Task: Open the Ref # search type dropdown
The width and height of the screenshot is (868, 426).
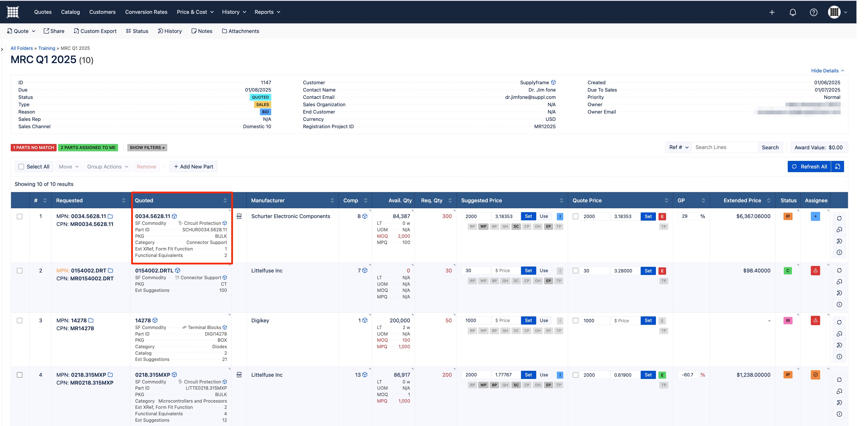Action: [x=679, y=147]
